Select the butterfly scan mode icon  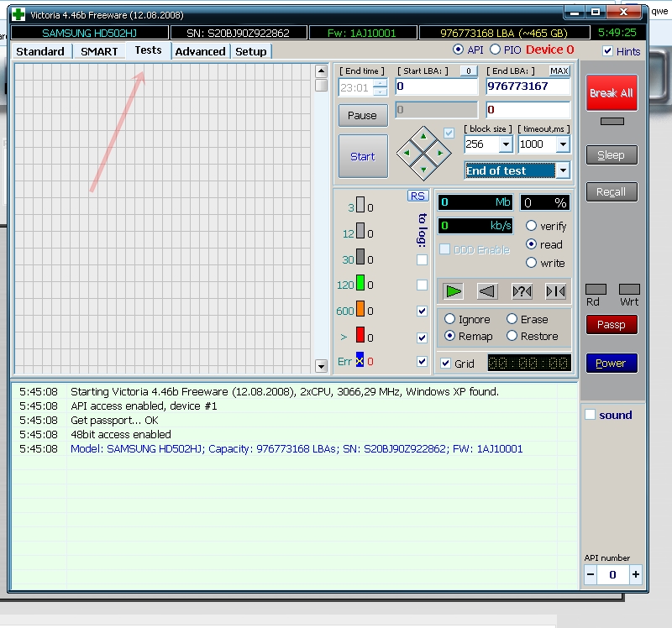pos(555,291)
